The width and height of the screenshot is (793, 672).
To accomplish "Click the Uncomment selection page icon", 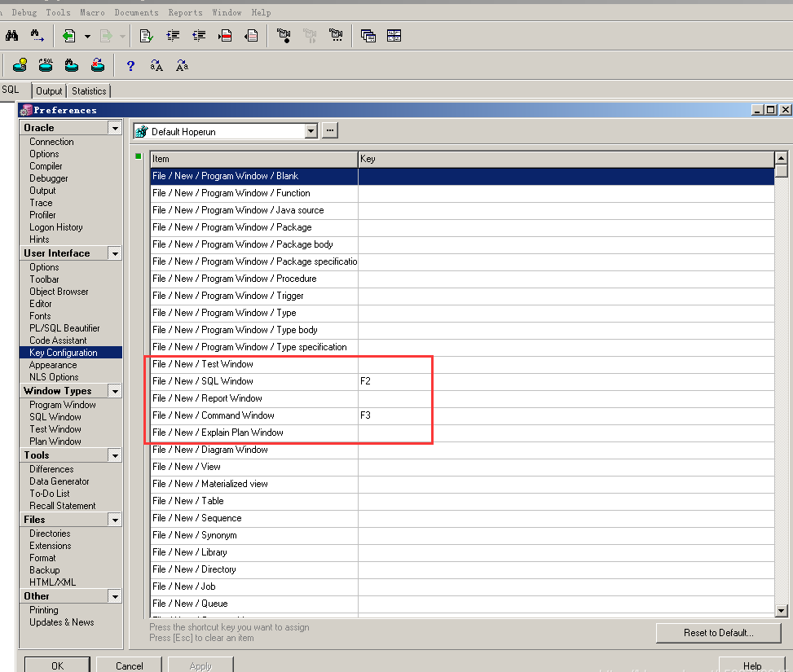I will point(251,36).
